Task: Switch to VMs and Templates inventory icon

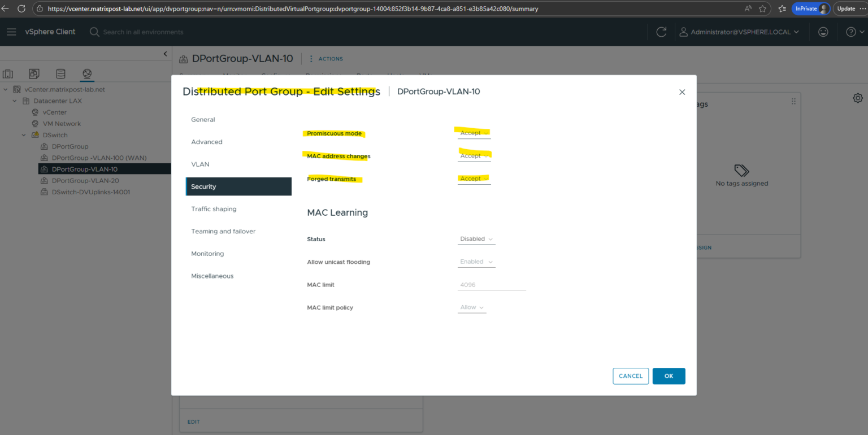Action: coord(34,74)
